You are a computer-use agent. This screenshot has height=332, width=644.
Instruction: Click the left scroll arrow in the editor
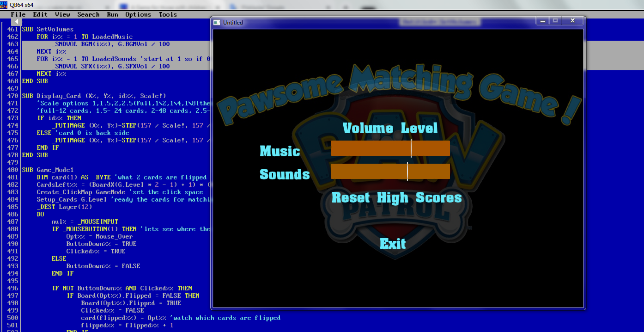tap(16, 21)
